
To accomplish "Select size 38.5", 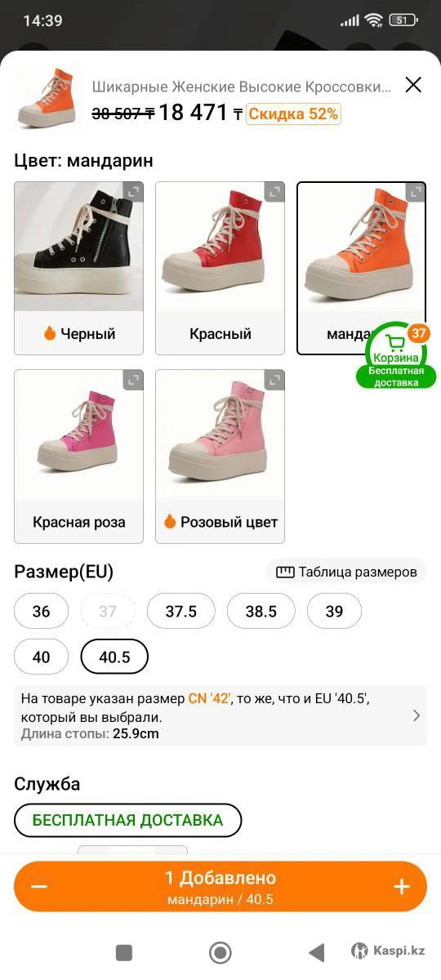I will coord(261,611).
